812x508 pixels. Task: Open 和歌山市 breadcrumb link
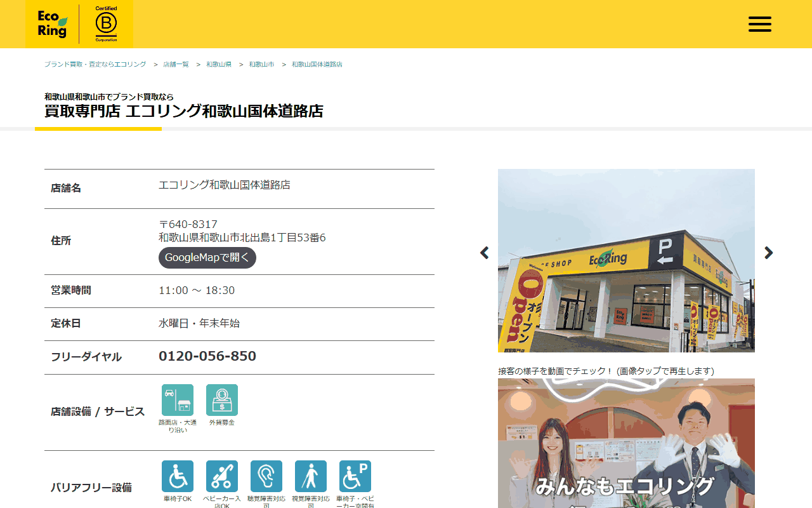coord(261,65)
